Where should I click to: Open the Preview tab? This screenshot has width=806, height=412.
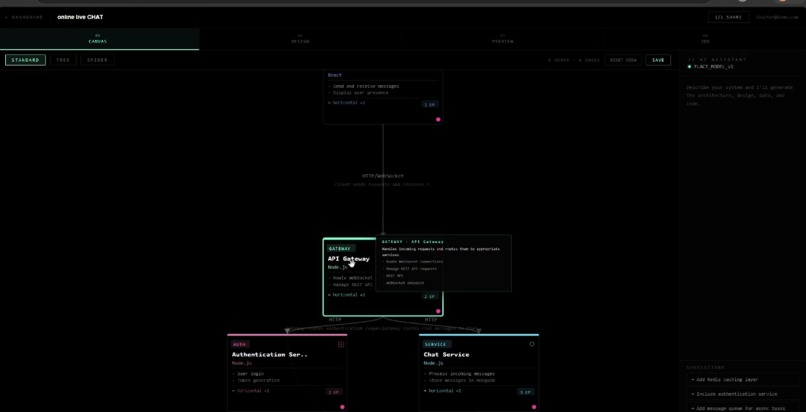(x=502, y=39)
